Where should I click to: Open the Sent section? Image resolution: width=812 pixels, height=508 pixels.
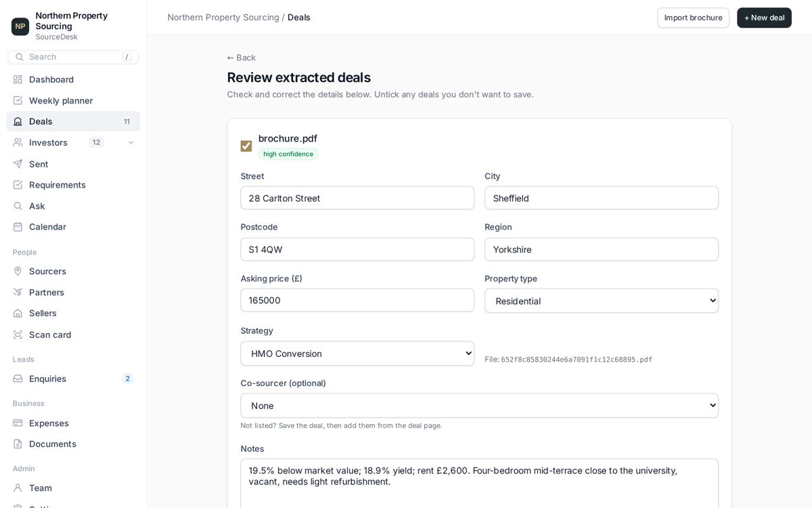point(73,164)
